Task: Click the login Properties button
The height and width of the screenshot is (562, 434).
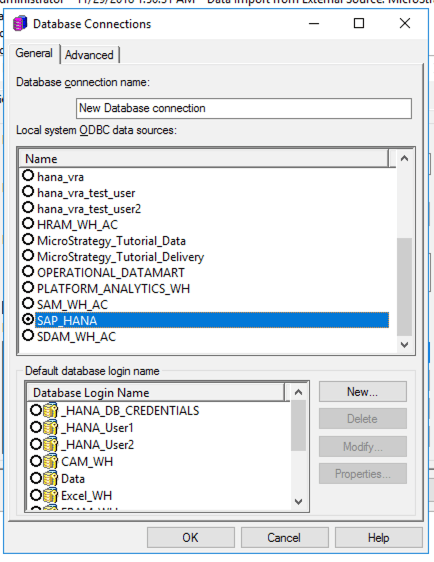Action: (x=363, y=474)
